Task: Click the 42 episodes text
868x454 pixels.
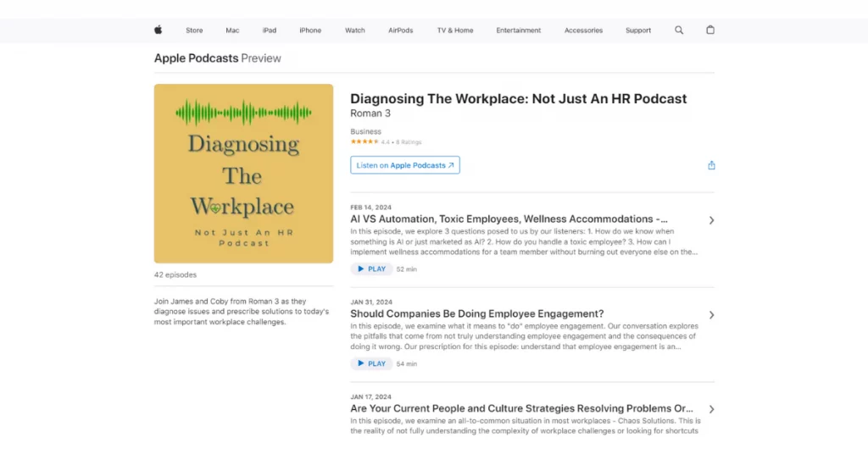Action: [x=175, y=274]
